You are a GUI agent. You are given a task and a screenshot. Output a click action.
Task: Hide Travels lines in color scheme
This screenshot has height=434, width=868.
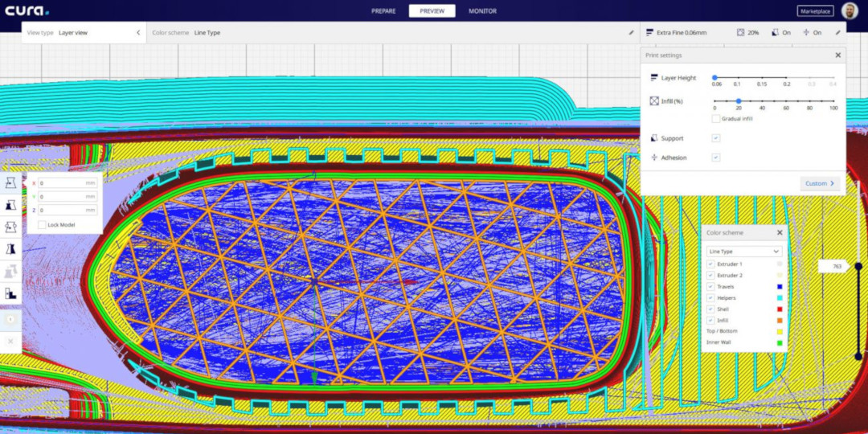click(710, 286)
